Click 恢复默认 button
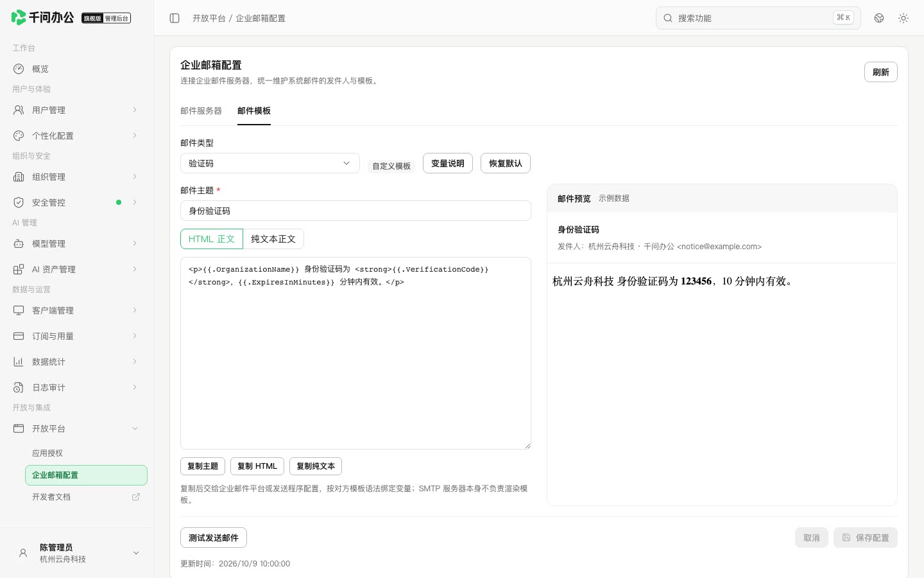Viewport: 924px width, 578px height. 506,163
